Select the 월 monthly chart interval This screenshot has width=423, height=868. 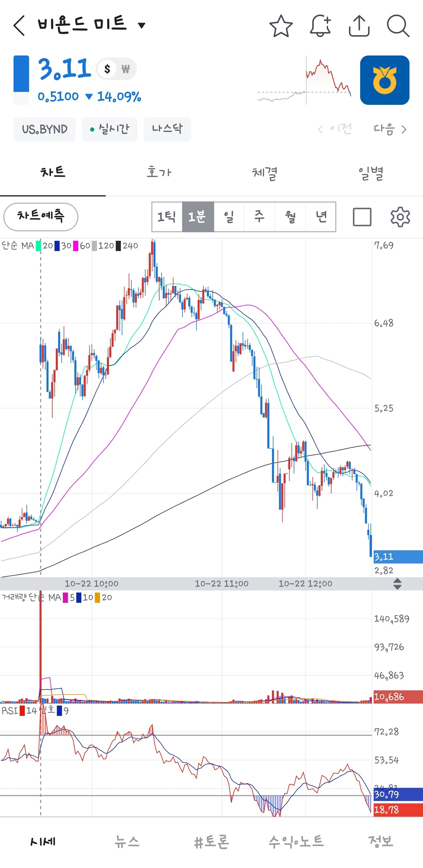point(290,217)
